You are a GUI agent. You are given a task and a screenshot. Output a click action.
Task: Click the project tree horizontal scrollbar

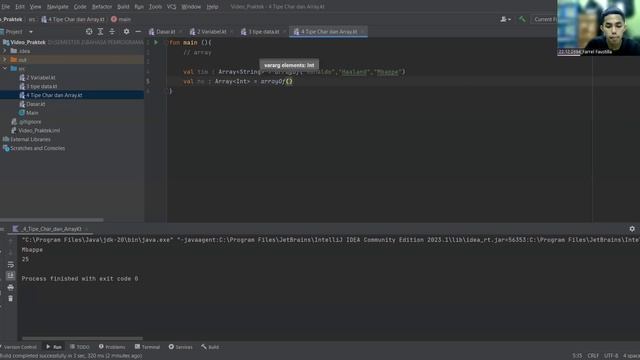click(x=51, y=220)
